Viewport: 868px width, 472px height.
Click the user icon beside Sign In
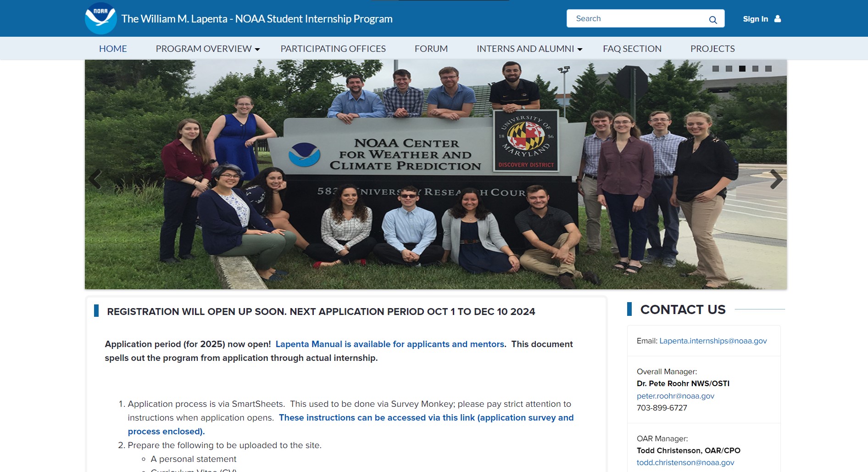[x=778, y=19]
